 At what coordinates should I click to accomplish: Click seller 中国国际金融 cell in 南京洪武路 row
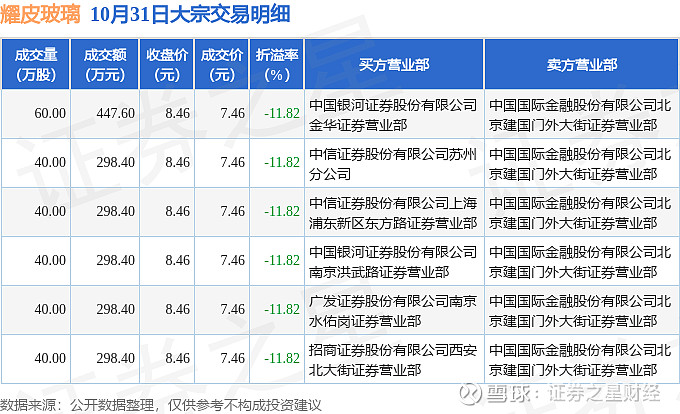pos(580,262)
